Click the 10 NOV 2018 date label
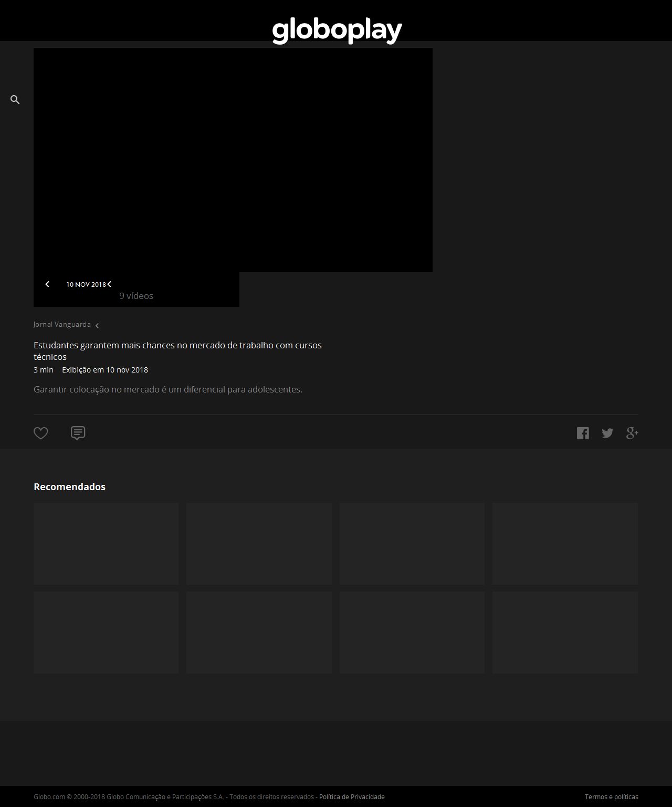The image size is (672, 807). click(86, 284)
